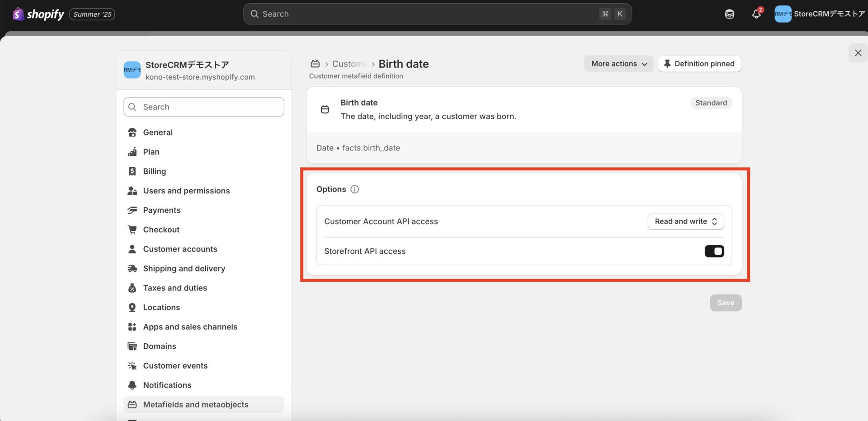Screen dimensions: 868x421
Task: Click the Checkout cart icon
Action: pos(132,229)
